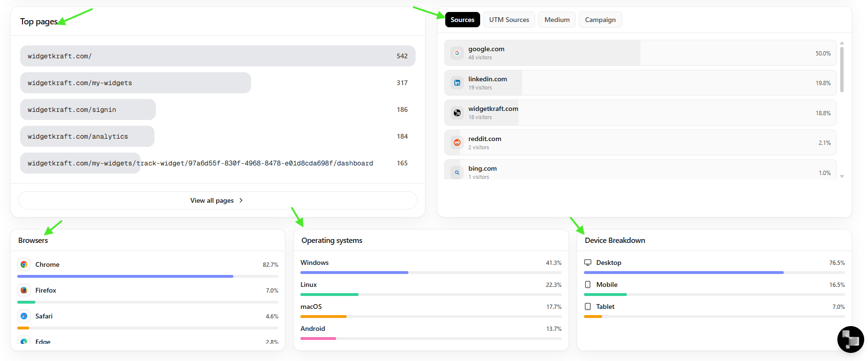Screen dimensions: 868x361
Task: Open the Medium tab
Action: click(x=557, y=20)
